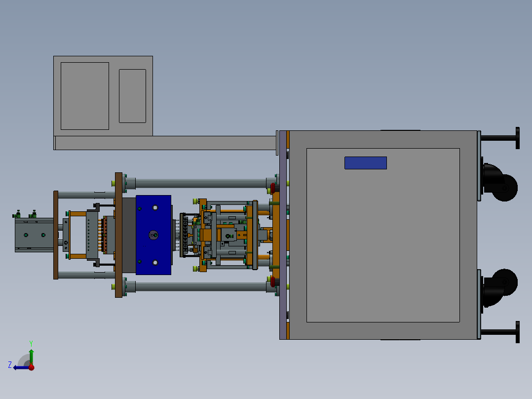Viewport: 532px width, 399px height.
Task: Click the blue Z axis arrow of the triad
Action: pyautogui.click(x=20, y=367)
